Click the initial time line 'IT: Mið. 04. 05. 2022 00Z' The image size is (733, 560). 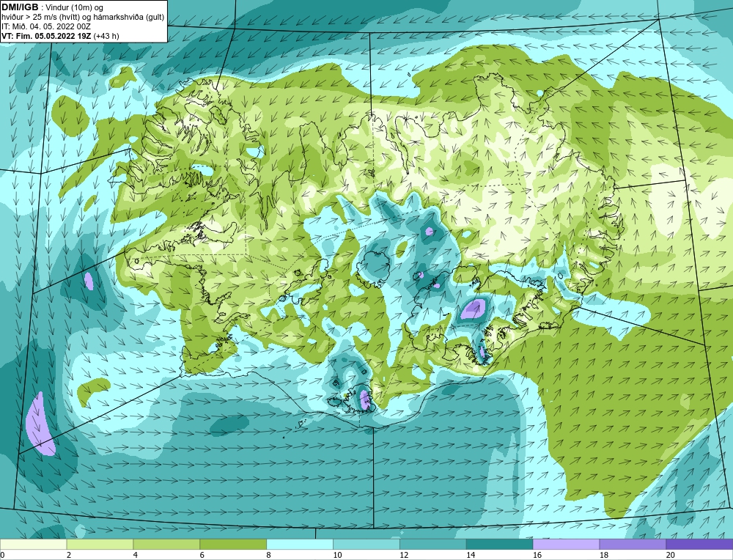pos(45,26)
